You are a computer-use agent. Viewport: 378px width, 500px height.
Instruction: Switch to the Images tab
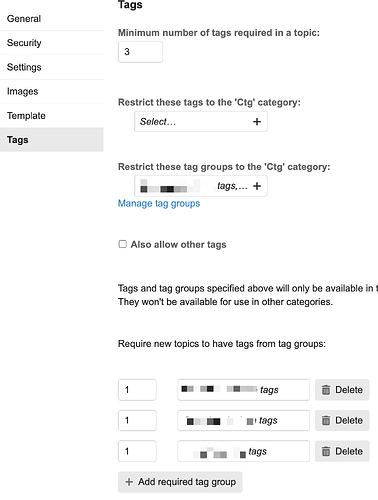52,91
